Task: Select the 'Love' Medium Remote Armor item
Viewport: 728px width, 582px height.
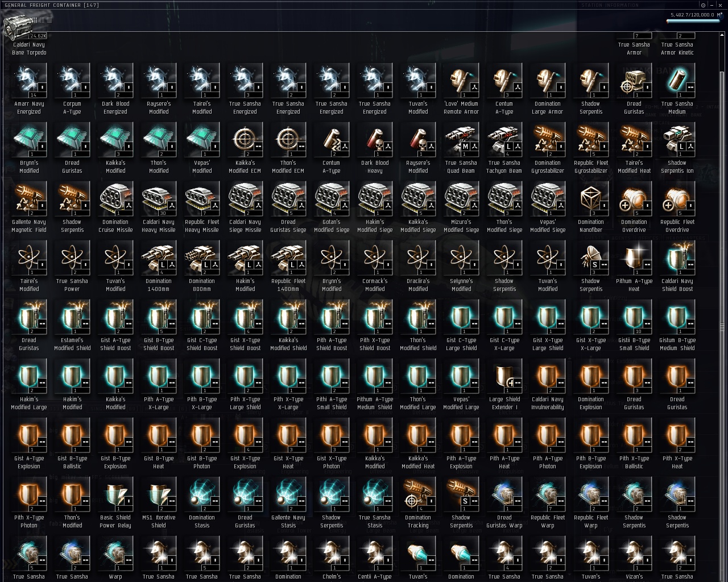Action: [461, 89]
